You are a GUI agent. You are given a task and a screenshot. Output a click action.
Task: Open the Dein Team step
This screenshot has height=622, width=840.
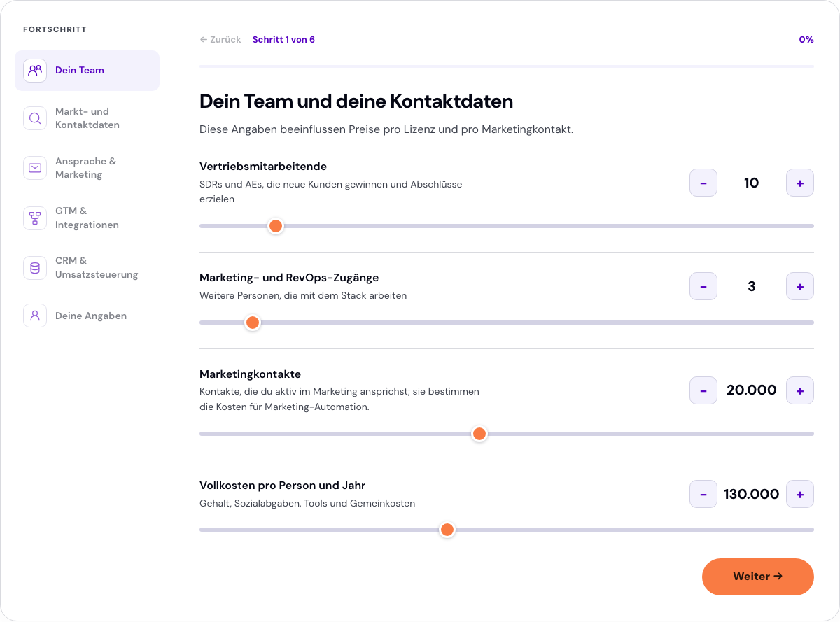tap(87, 71)
